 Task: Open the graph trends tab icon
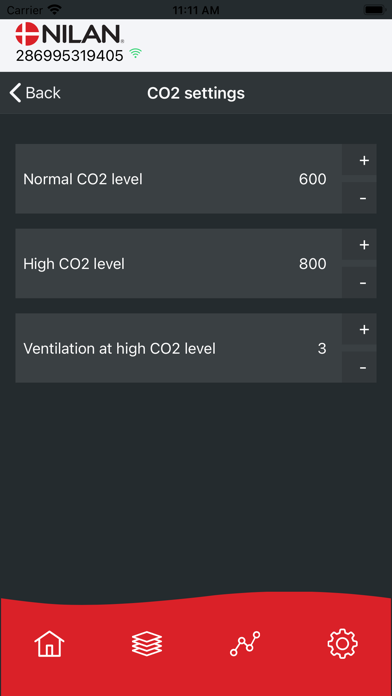(245, 644)
